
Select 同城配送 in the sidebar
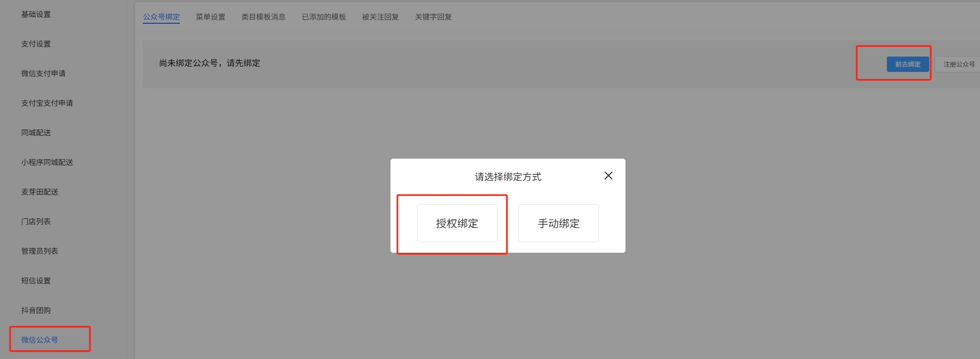pos(36,133)
